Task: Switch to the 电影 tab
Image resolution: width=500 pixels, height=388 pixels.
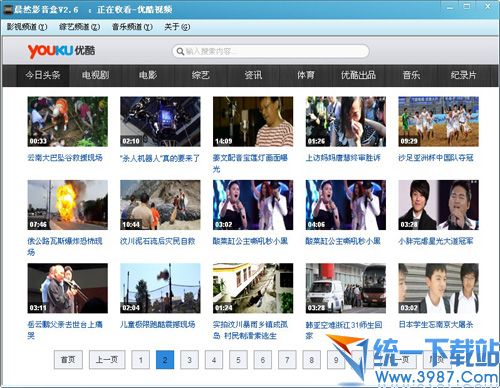Action: coord(148,75)
